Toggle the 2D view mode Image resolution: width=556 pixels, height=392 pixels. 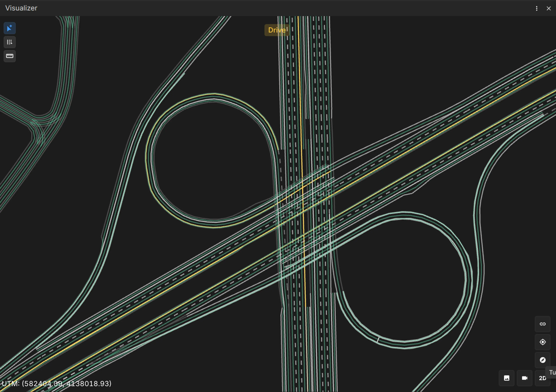[x=542, y=378]
